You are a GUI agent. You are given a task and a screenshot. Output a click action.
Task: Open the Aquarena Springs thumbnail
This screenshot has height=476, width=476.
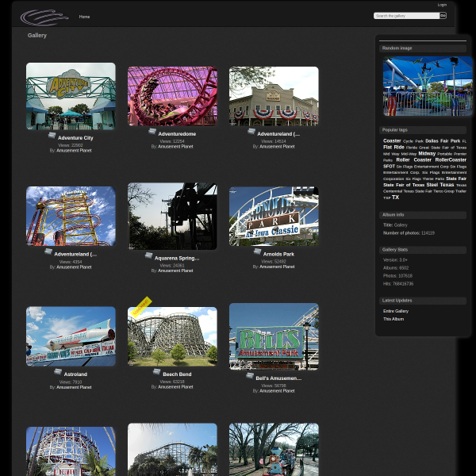[172, 216]
